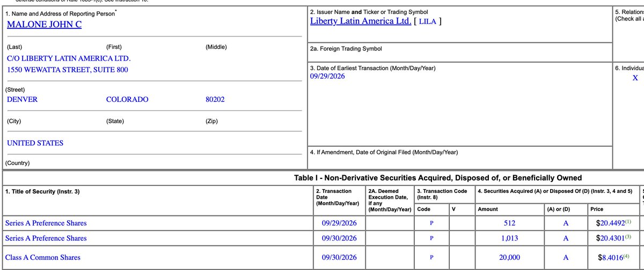Click the price $20.4301
The image size is (644, 270).
[x=610, y=238]
